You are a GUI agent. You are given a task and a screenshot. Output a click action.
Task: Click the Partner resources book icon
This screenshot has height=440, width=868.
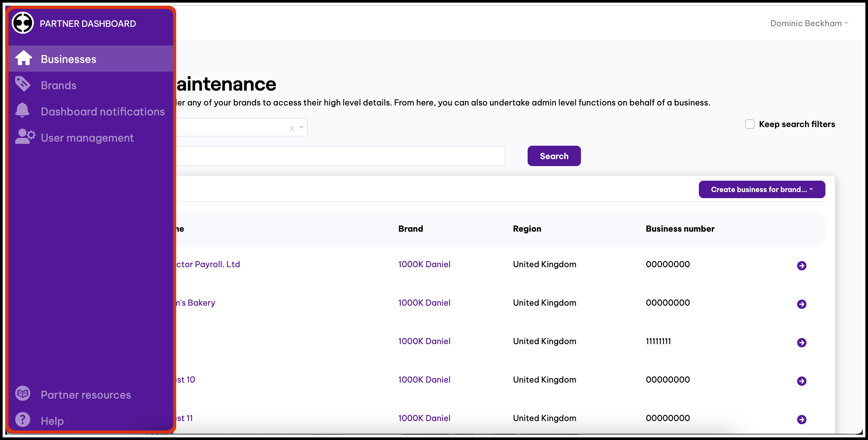coord(23,394)
